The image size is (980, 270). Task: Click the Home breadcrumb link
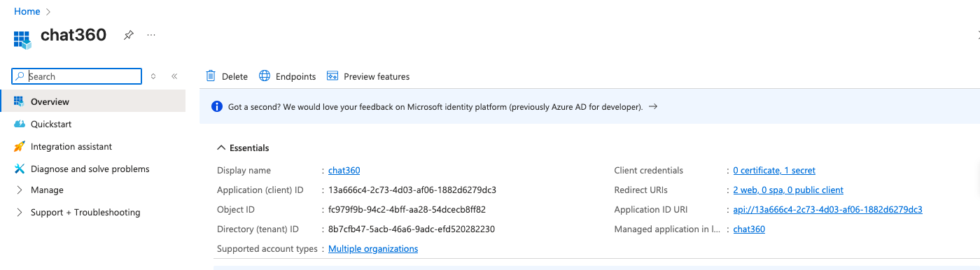click(27, 12)
